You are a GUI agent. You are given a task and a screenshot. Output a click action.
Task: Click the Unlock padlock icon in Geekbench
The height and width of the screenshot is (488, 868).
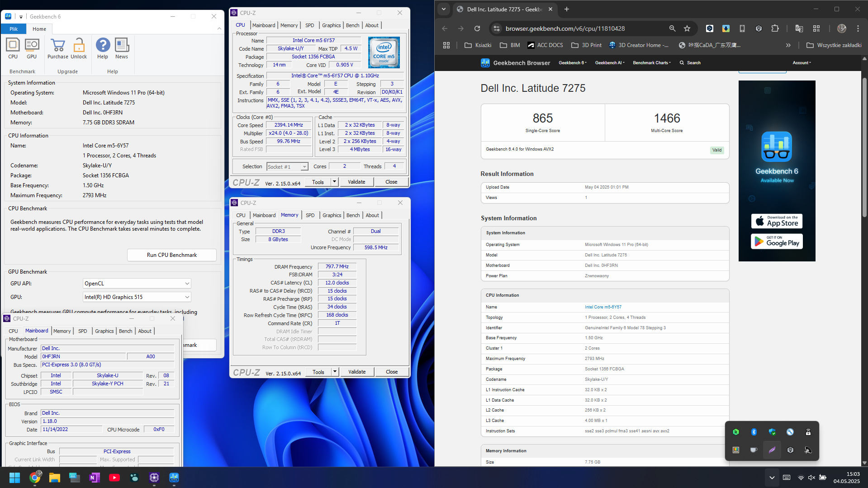click(79, 48)
